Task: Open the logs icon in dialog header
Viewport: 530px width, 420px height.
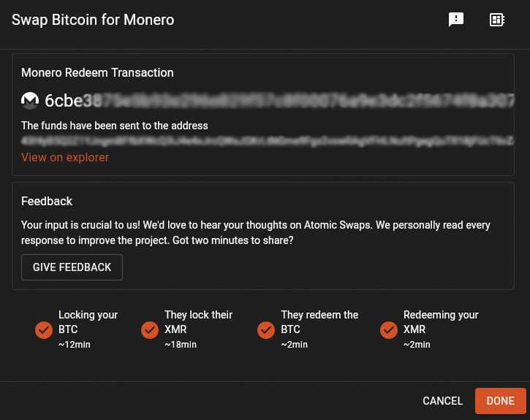Action: 497,20
